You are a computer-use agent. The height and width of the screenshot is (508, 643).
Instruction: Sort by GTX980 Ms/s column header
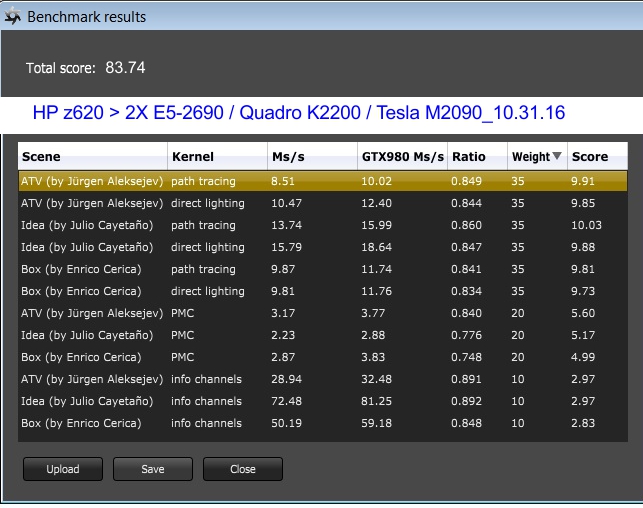pyautogui.click(x=403, y=156)
